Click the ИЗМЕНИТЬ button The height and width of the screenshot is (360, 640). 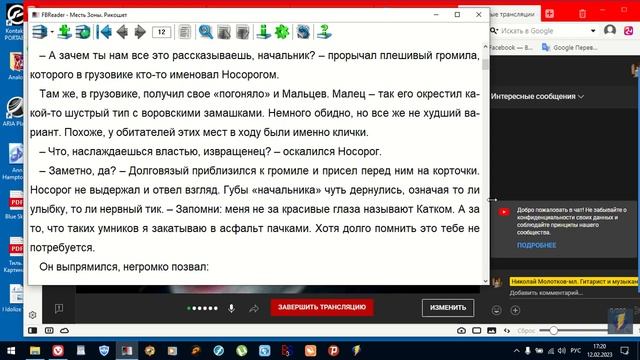click(448, 308)
